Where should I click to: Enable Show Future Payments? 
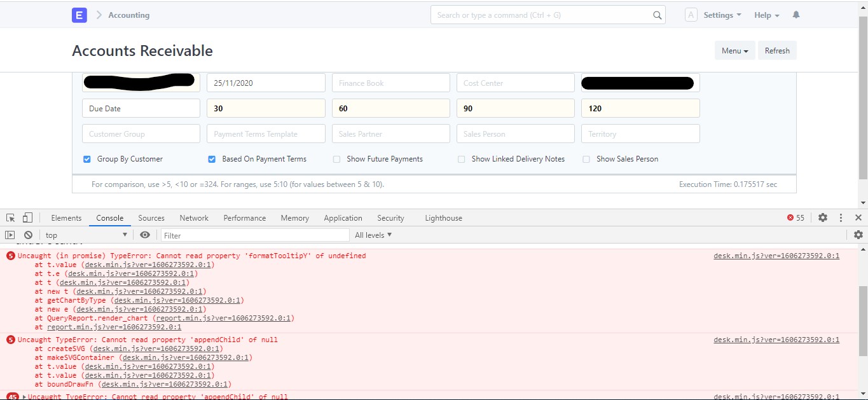click(336, 159)
